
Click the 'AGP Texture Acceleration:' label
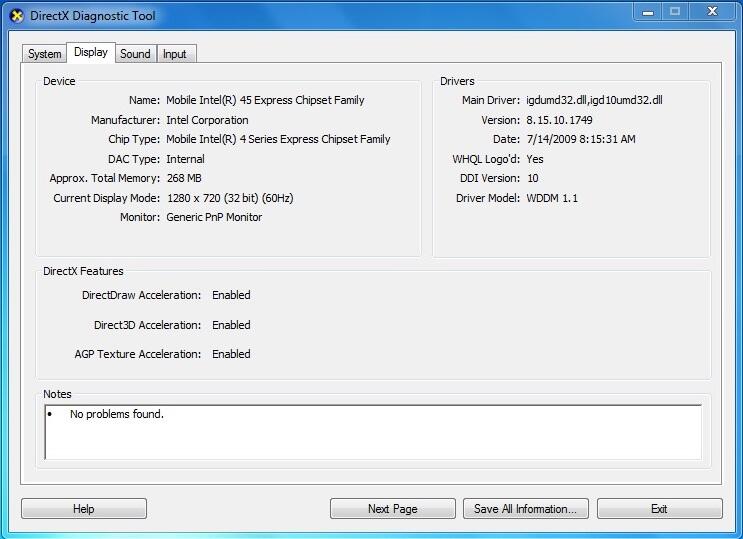click(137, 354)
